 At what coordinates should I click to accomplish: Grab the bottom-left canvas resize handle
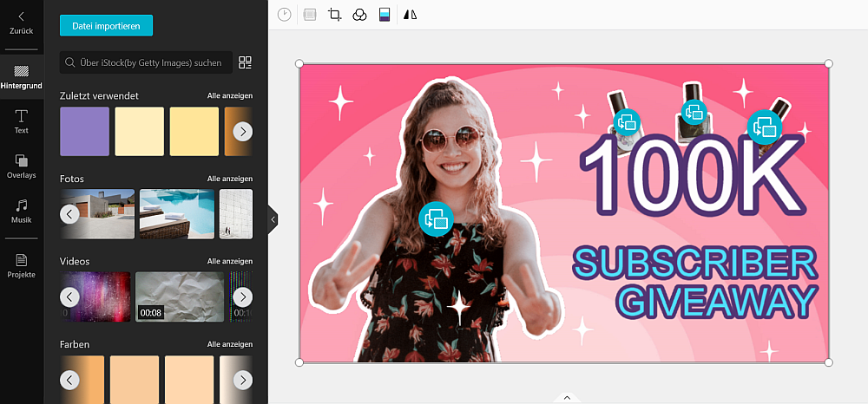pyautogui.click(x=299, y=362)
